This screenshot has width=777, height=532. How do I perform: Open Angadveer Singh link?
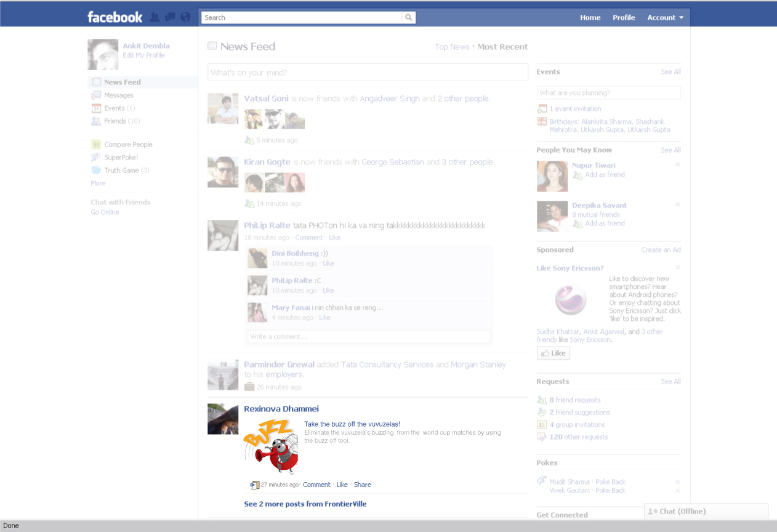pyautogui.click(x=390, y=99)
